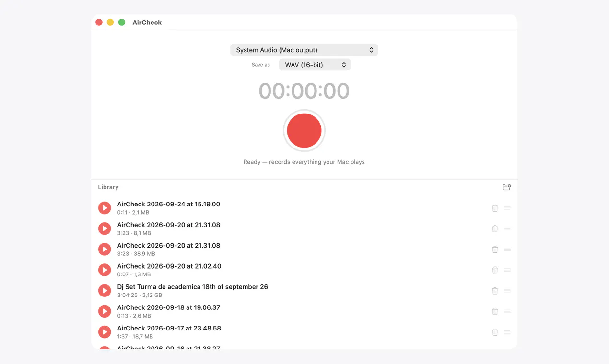The image size is (609, 364).
Task: Play the AirCheck 2026-09-18 at 19.06.37 recording
Action: [x=105, y=311]
